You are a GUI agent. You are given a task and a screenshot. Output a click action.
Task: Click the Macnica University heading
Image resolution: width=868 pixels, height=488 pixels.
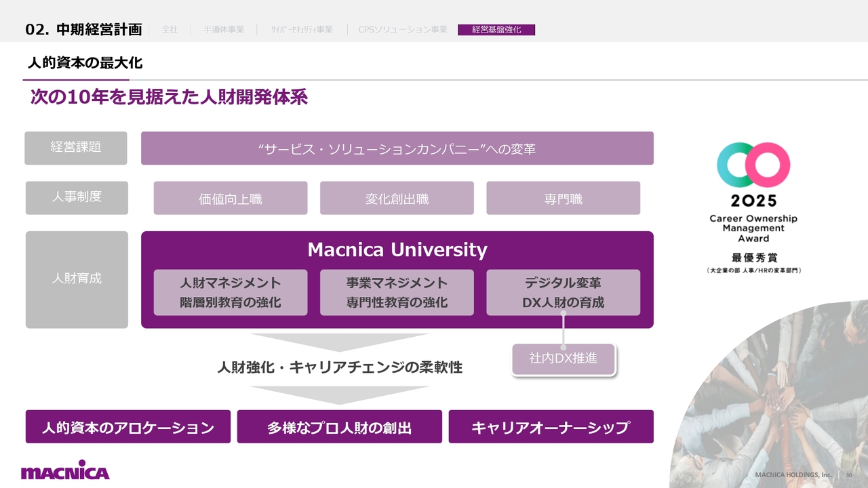tap(397, 250)
